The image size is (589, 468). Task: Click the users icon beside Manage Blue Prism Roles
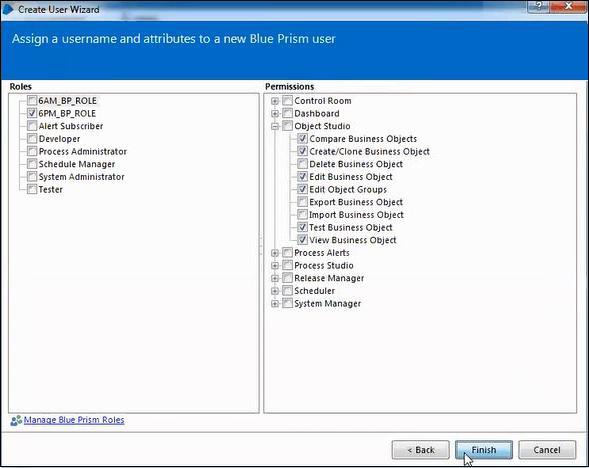pyautogui.click(x=16, y=420)
